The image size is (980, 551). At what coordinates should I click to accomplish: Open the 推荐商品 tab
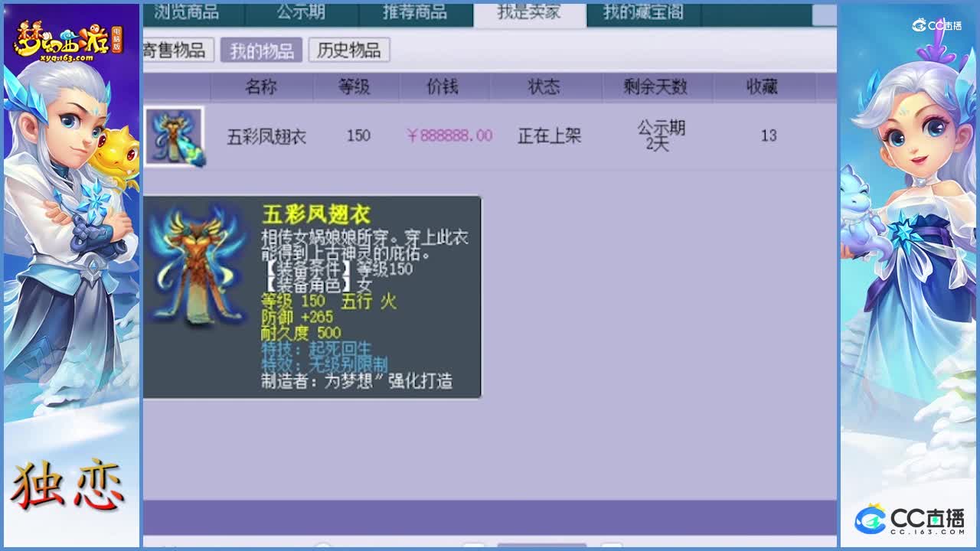click(x=414, y=13)
